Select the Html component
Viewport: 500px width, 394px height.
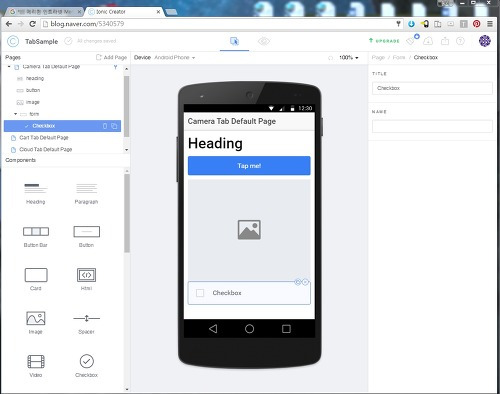click(86, 279)
